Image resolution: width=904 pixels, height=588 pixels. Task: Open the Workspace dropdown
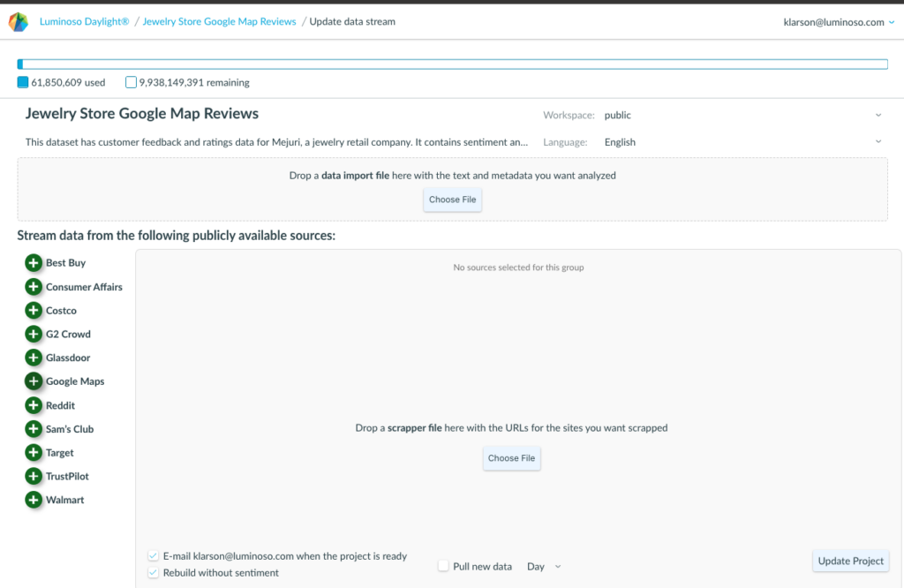point(742,115)
